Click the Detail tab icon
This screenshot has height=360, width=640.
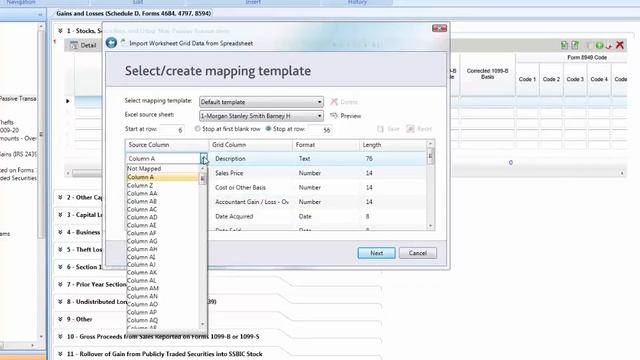(74, 45)
